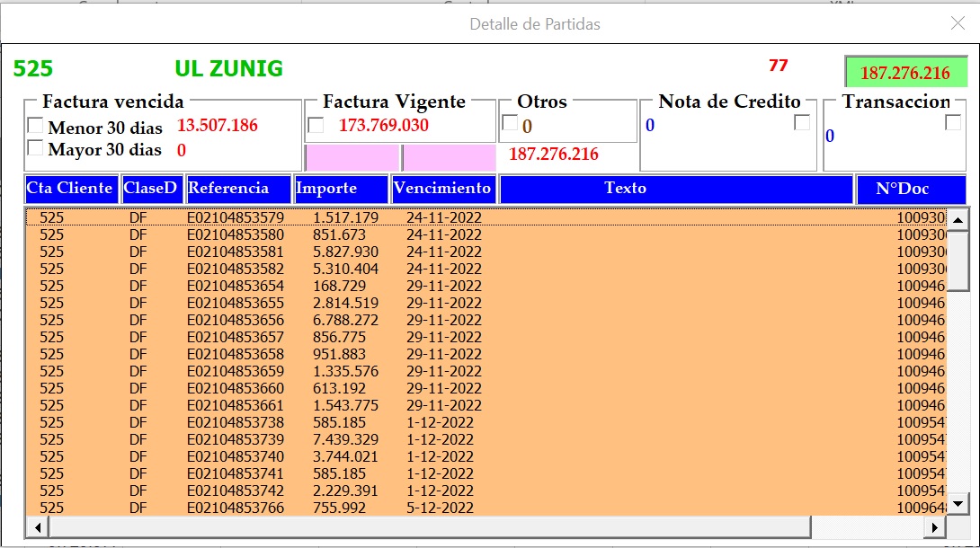This screenshot has height=548, width=980.
Task: Enable the Nota de Credito checkbox
Action: pyautogui.click(x=802, y=122)
